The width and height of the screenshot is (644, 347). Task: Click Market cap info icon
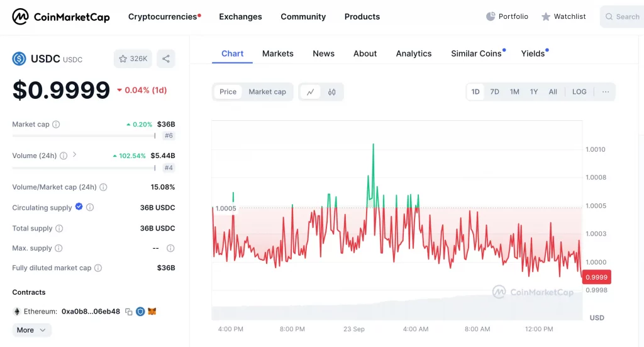tap(56, 124)
